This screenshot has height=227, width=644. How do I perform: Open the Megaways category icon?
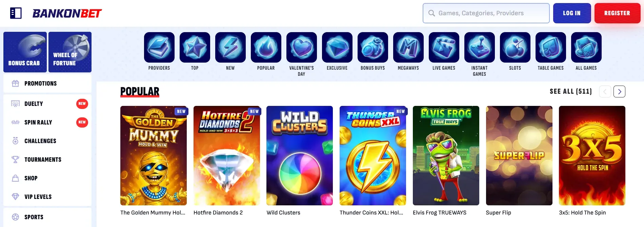pos(408,47)
